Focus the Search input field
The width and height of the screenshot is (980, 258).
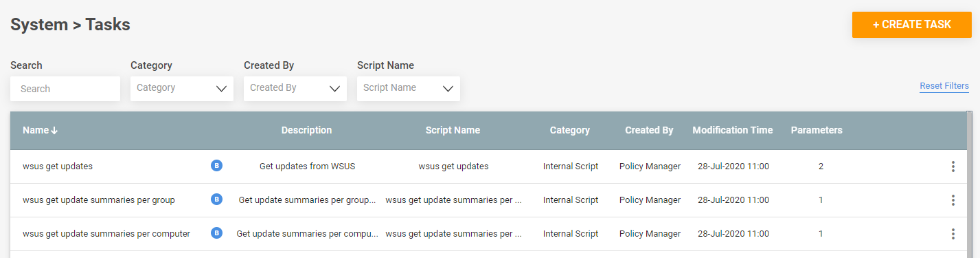(65, 89)
